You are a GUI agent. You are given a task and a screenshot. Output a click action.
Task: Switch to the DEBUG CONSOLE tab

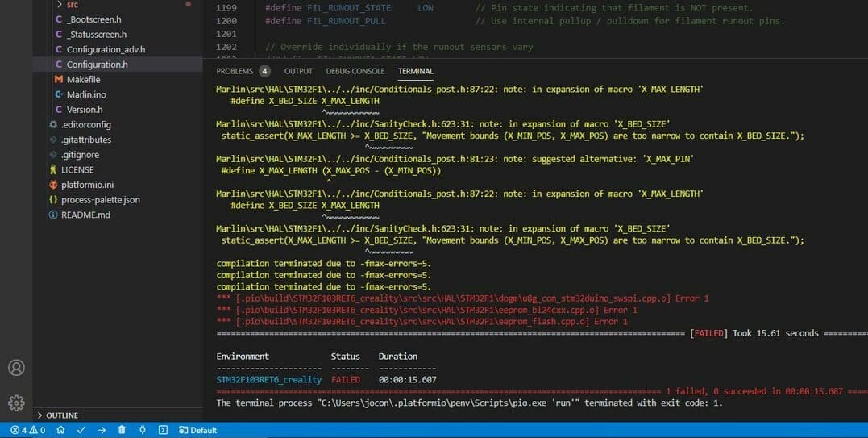355,71
